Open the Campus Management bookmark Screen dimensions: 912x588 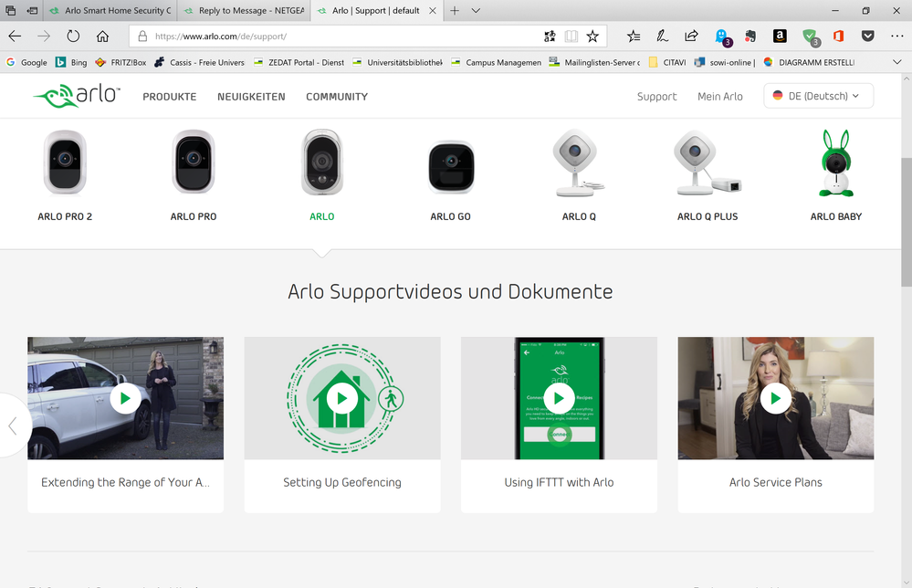point(496,62)
